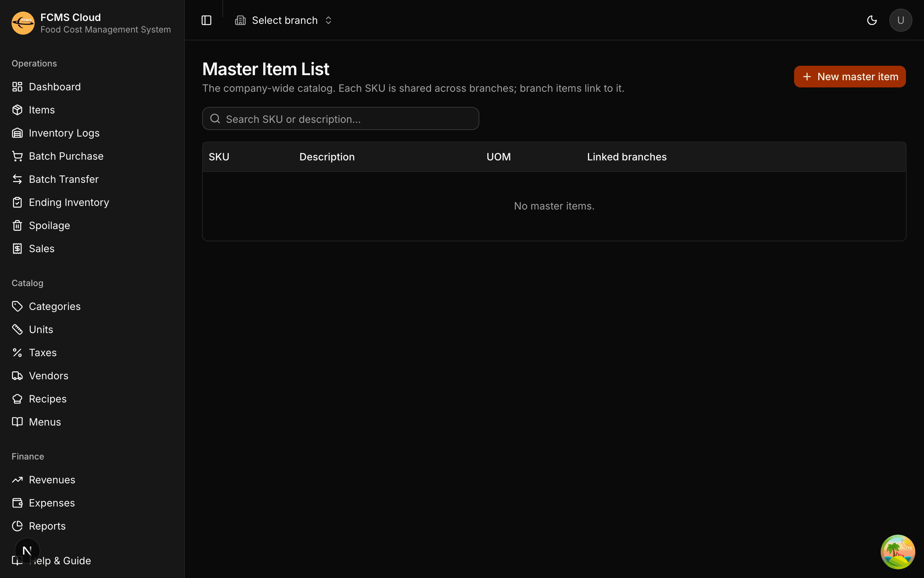
Task: Click the Batch Transfer arrows icon
Action: 17,179
